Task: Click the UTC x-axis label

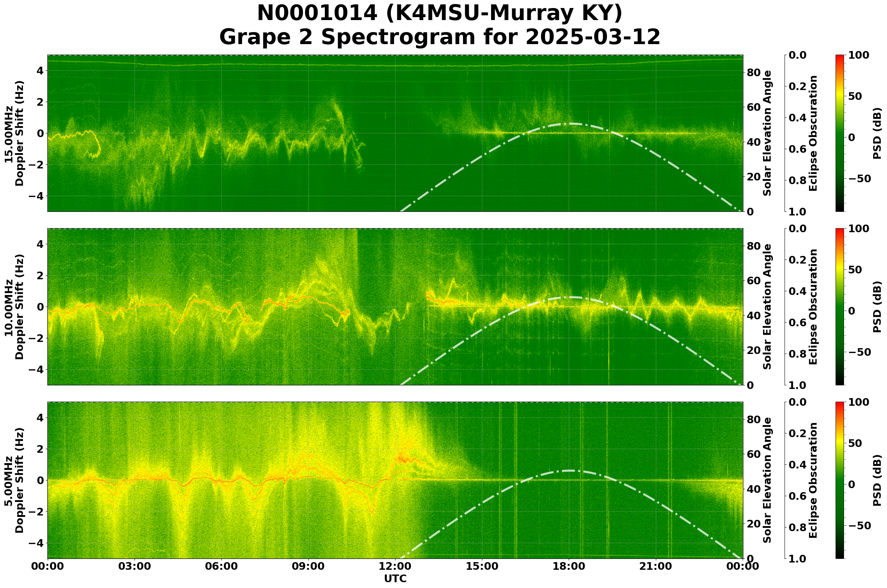Action: coord(395,579)
